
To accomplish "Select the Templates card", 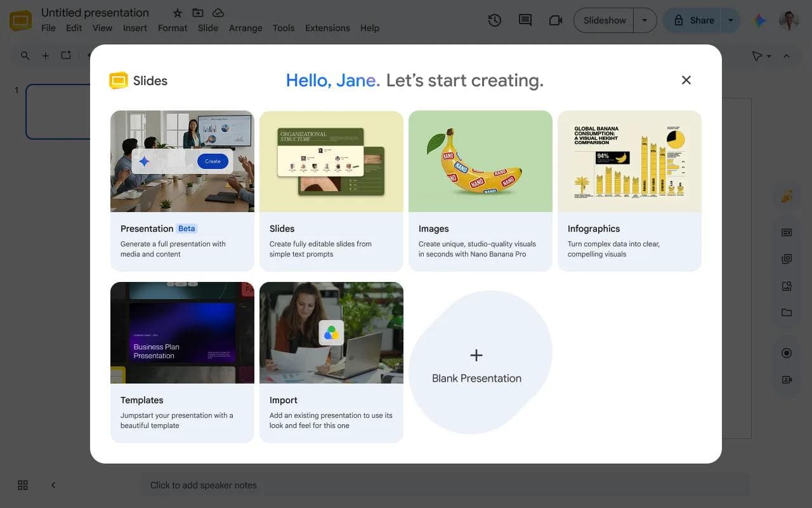I will (x=182, y=363).
